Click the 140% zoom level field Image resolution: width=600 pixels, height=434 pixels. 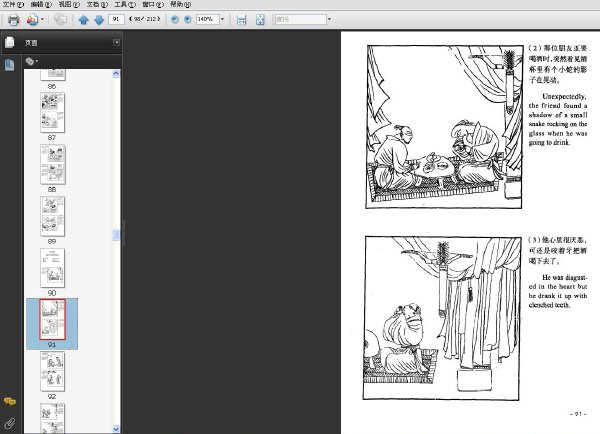[207, 19]
